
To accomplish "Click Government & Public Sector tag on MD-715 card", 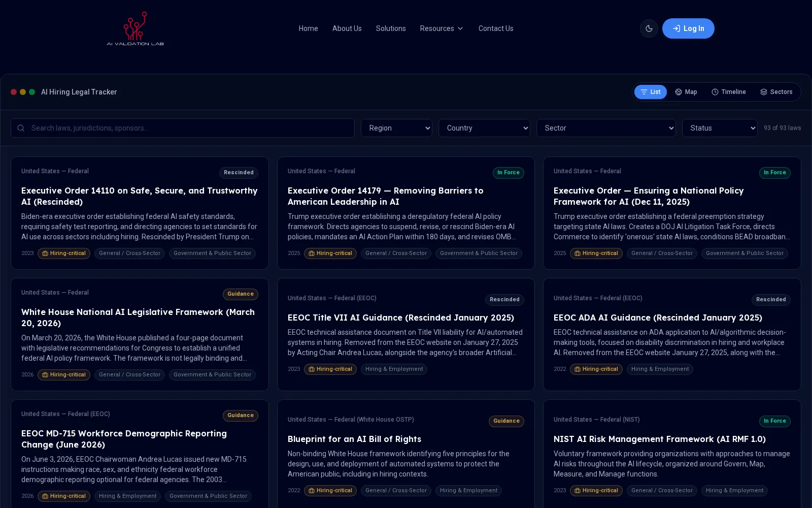I will (208, 496).
